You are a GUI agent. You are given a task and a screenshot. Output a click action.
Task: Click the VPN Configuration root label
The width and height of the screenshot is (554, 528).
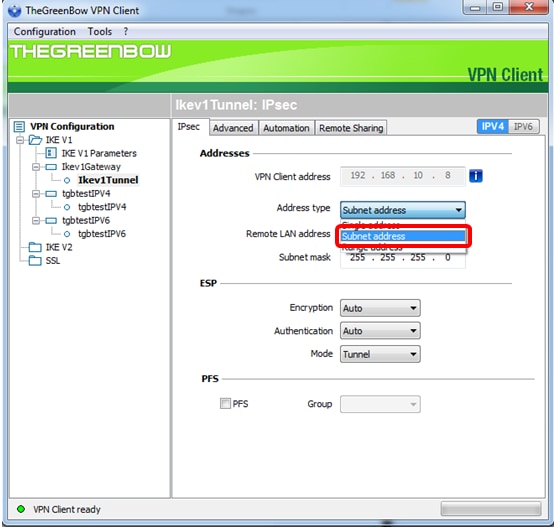pos(72,127)
